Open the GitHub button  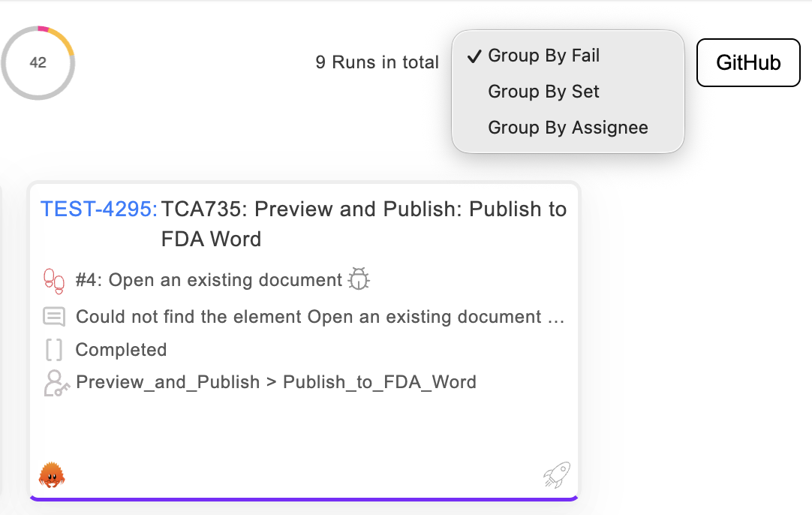click(x=748, y=63)
